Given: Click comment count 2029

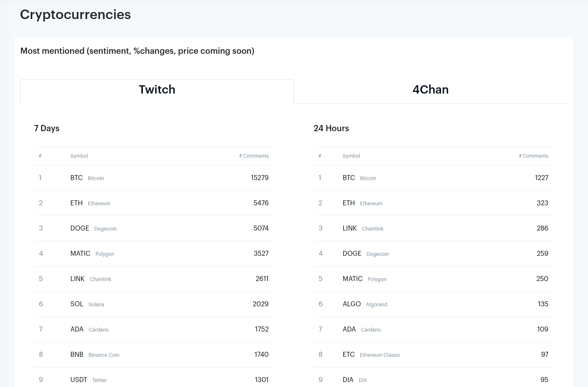Looking at the screenshot, I should pos(260,304).
